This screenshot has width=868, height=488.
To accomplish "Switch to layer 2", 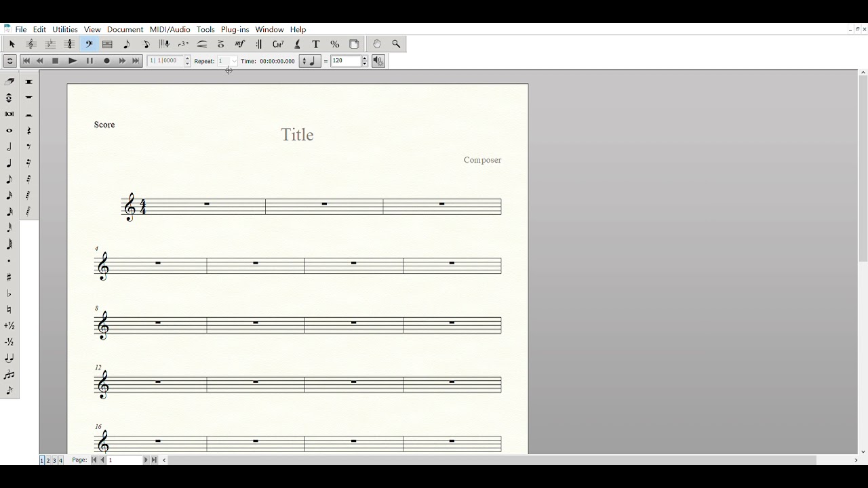I will coord(48,460).
